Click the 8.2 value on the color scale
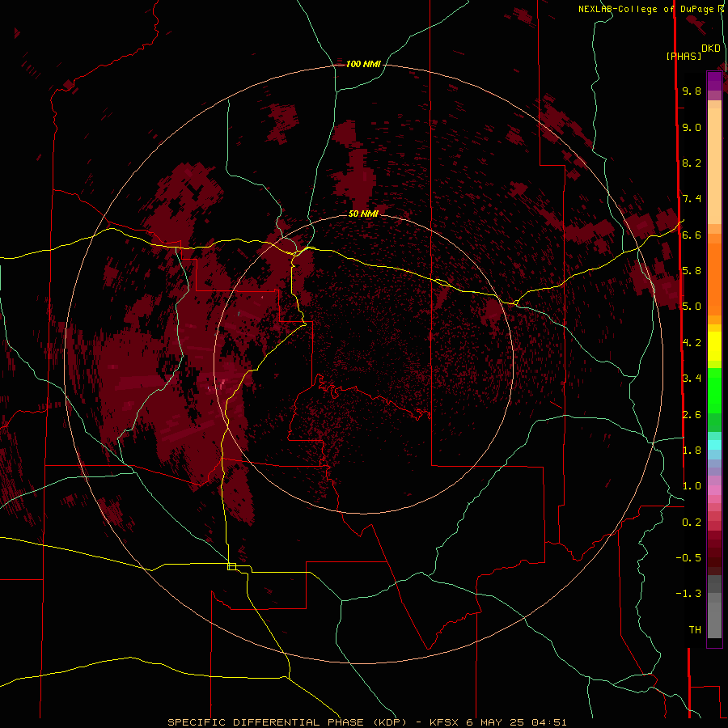The image size is (728, 728). (x=692, y=163)
